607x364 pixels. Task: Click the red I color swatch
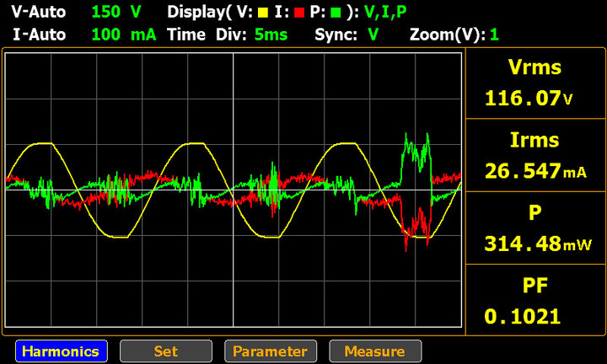298,13
